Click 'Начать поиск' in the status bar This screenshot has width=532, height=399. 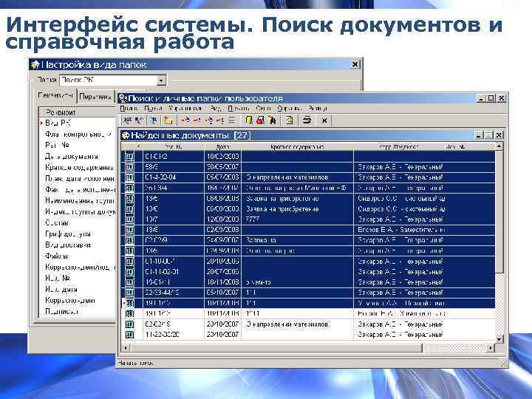[x=135, y=363]
